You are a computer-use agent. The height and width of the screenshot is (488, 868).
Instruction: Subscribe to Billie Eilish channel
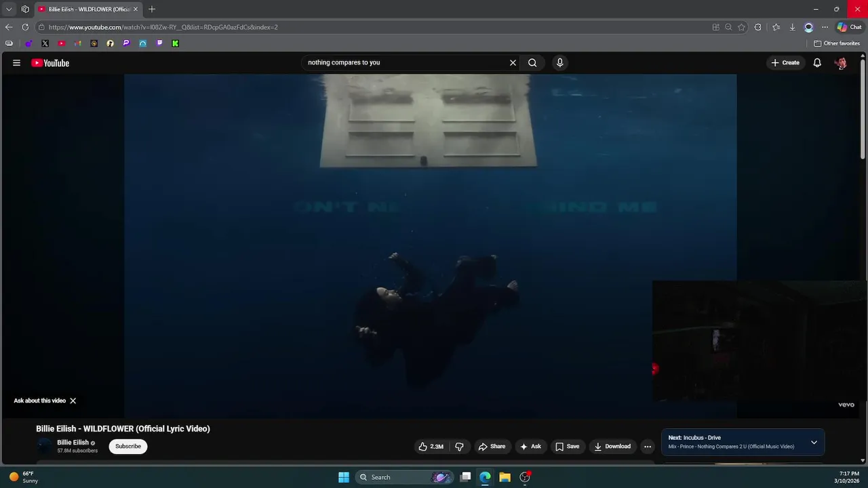(128, 446)
